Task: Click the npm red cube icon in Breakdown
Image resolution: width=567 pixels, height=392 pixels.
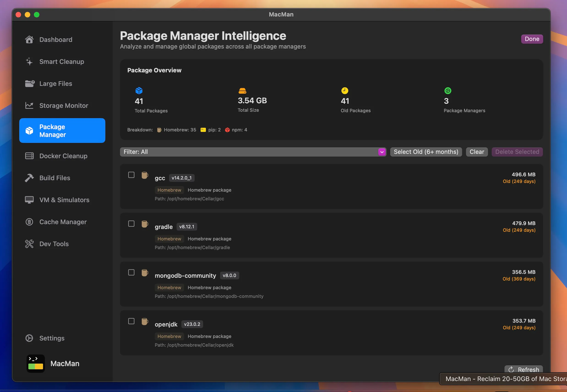Action: (227, 130)
